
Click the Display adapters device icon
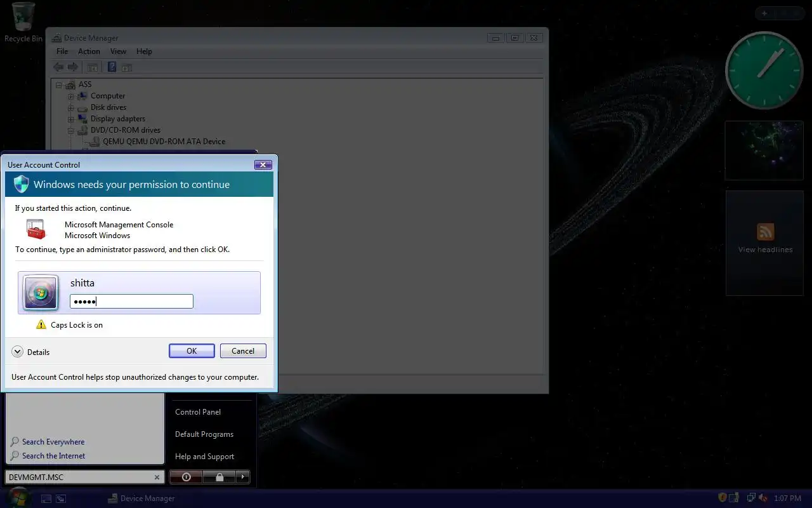(82, 119)
